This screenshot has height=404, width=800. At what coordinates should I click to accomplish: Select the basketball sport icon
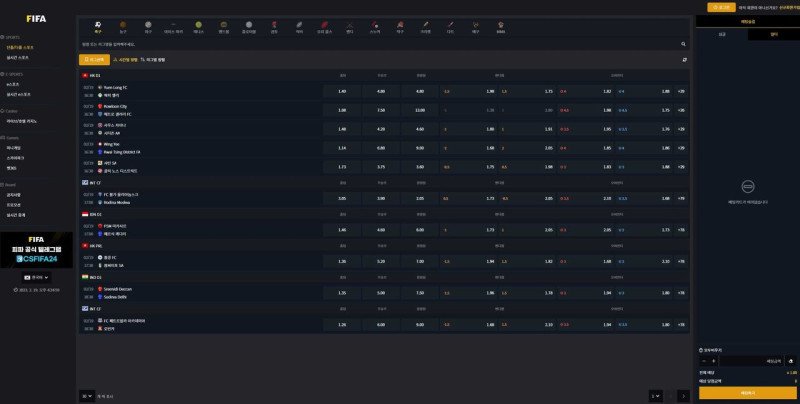point(122,24)
